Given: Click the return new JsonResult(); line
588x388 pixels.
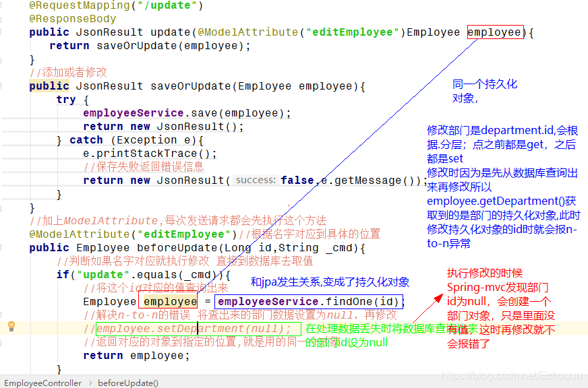Looking at the screenshot, I should coord(163,127).
